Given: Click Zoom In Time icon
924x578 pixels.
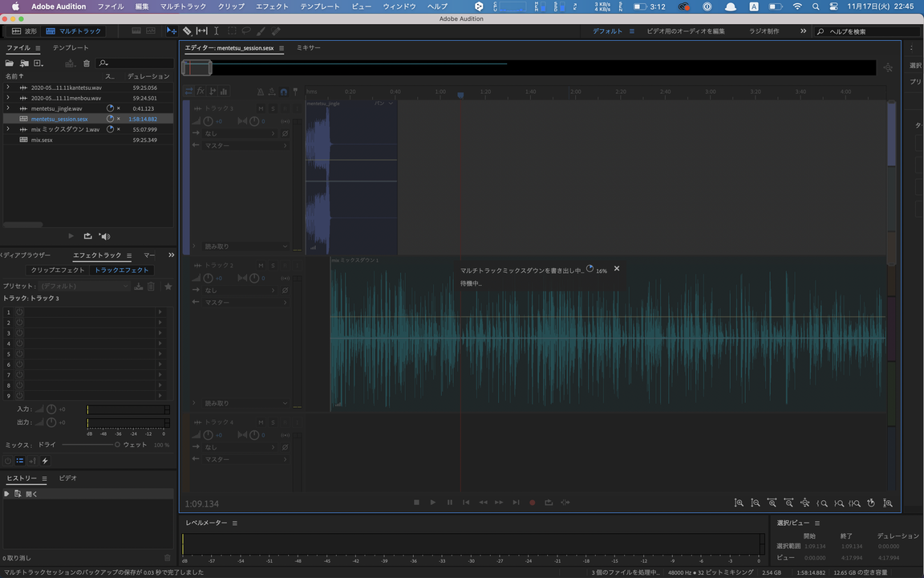Looking at the screenshot, I should point(772,503).
